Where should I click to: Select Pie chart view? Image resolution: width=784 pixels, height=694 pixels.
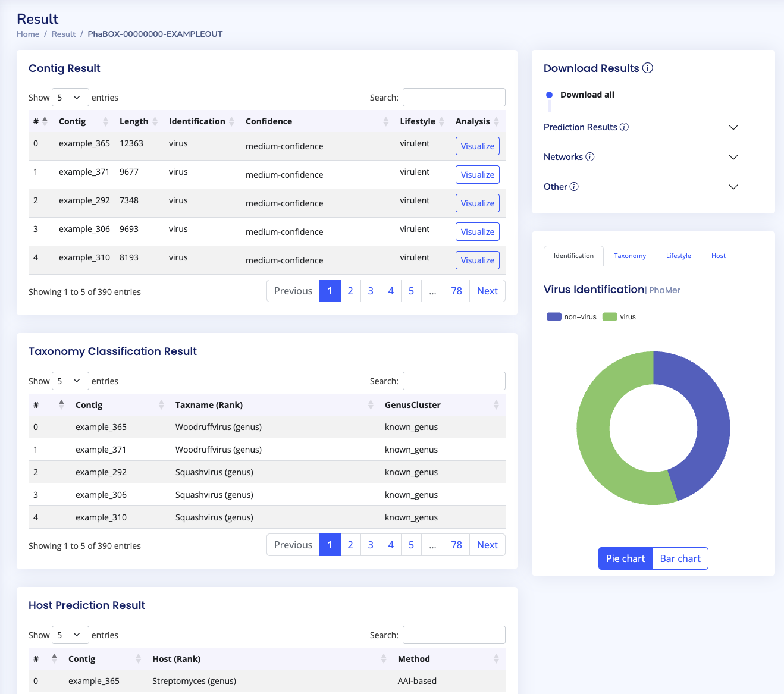pyautogui.click(x=625, y=558)
